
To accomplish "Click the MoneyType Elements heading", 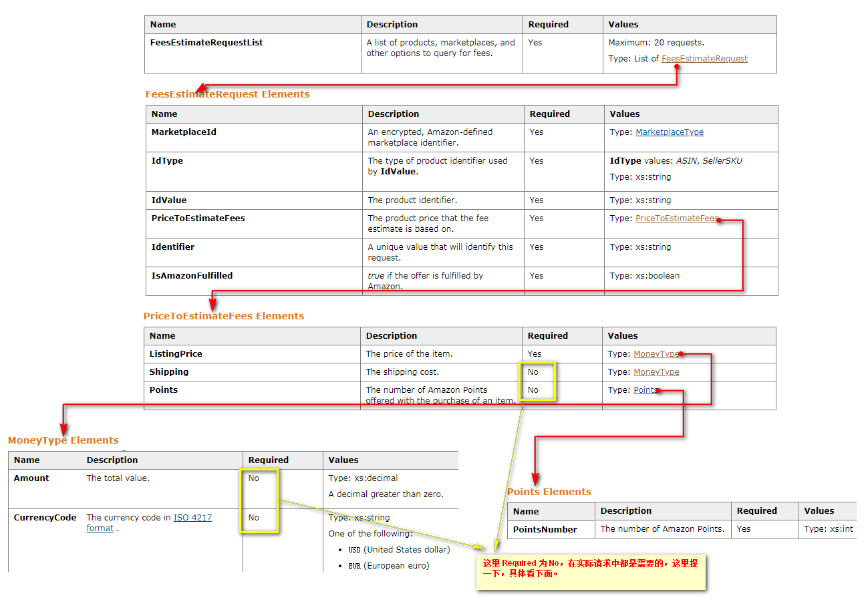I will pos(63,440).
